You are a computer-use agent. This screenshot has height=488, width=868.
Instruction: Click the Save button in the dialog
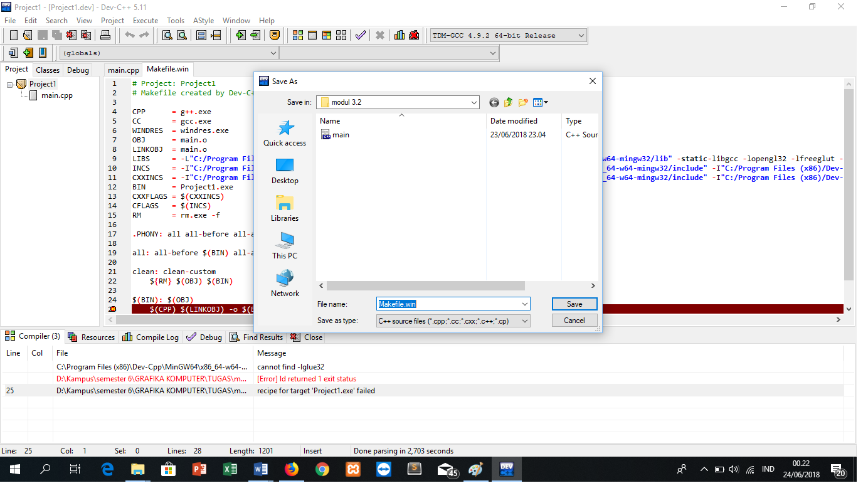(574, 304)
